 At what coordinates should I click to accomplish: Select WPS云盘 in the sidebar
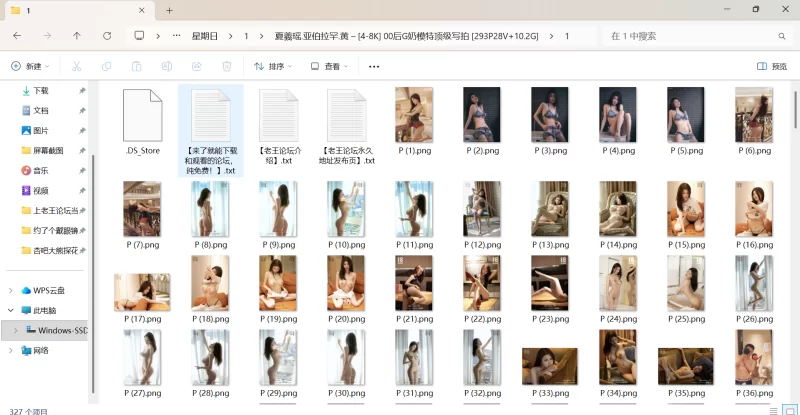point(49,290)
